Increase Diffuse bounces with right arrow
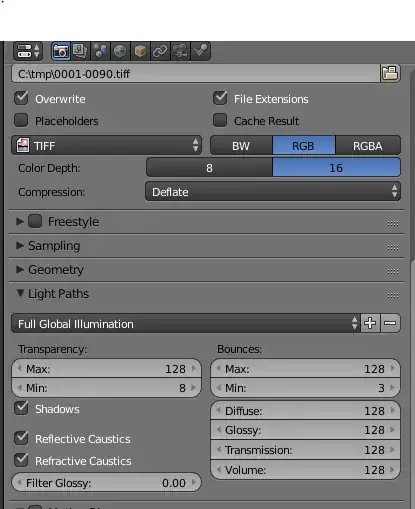This screenshot has width=415, height=509. pyautogui.click(x=393, y=410)
